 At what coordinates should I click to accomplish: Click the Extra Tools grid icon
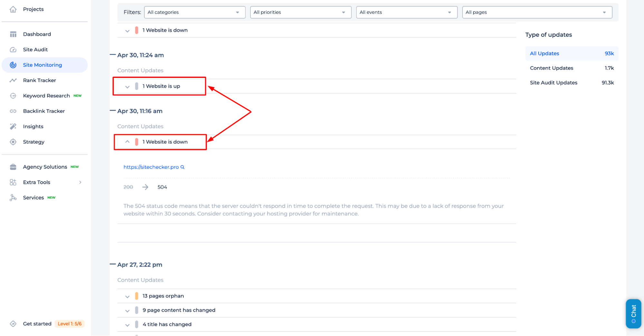pyautogui.click(x=13, y=182)
